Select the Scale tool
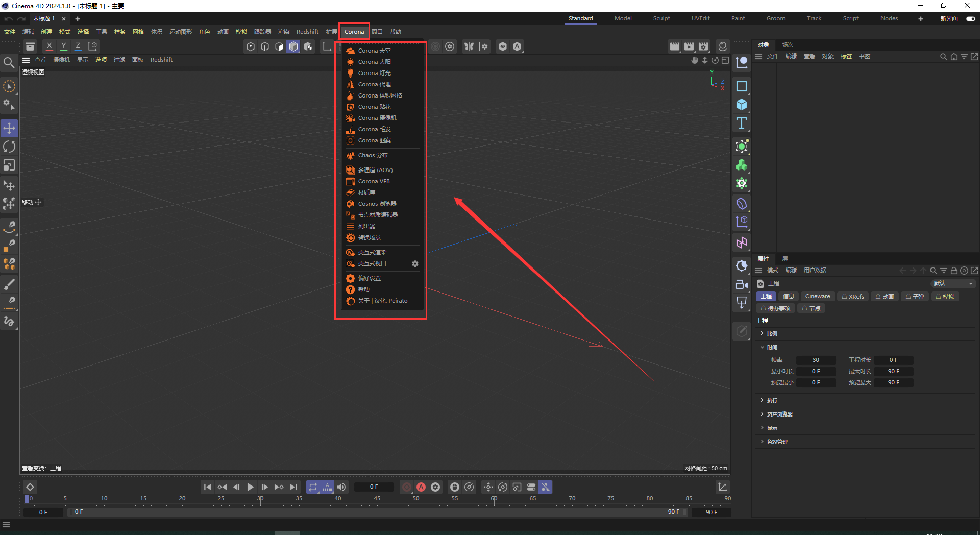The image size is (980, 535). click(9, 165)
